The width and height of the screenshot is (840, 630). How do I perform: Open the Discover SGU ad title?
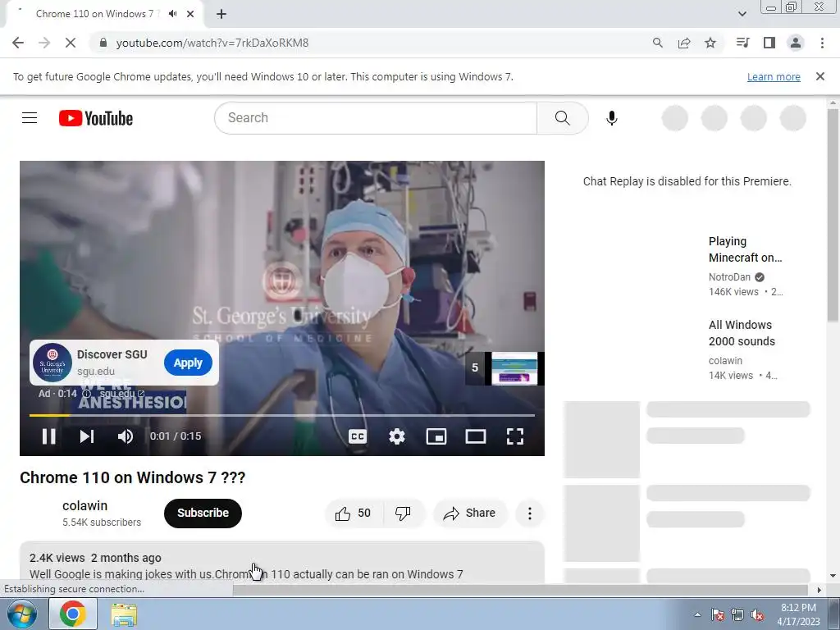[x=112, y=354]
